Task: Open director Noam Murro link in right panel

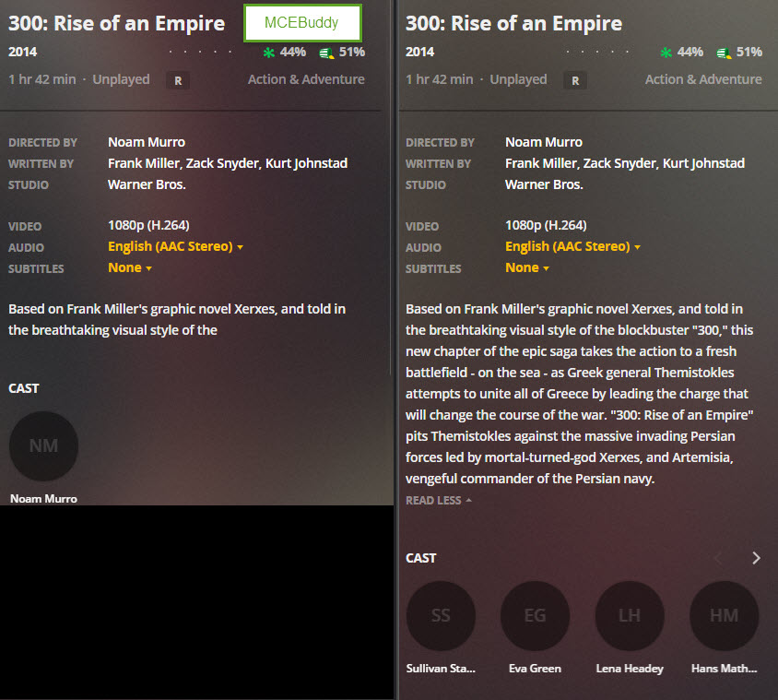Action: 544,142
